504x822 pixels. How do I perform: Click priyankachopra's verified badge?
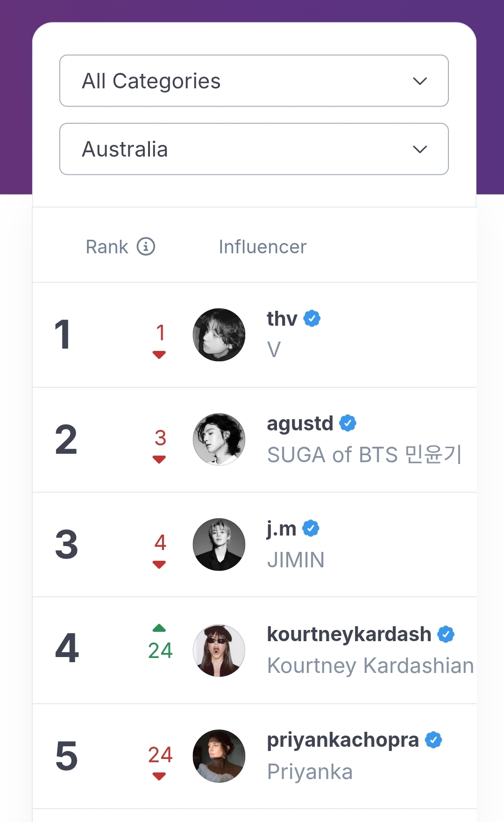click(433, 740)
